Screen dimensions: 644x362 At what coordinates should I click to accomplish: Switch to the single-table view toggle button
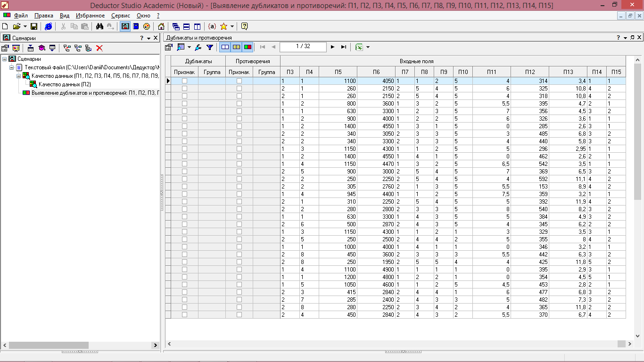click(x=225, y=47)
